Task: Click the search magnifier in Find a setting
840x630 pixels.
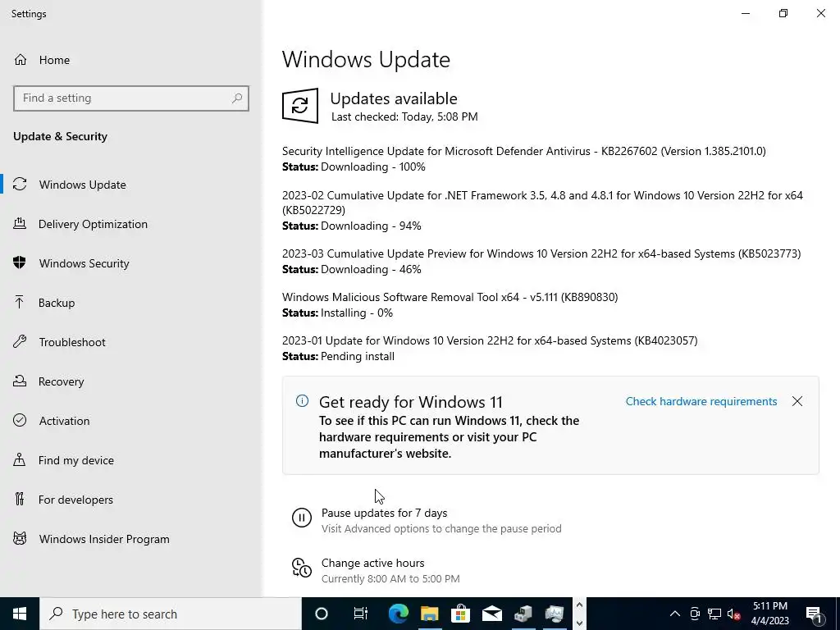Action: point(237,98)
